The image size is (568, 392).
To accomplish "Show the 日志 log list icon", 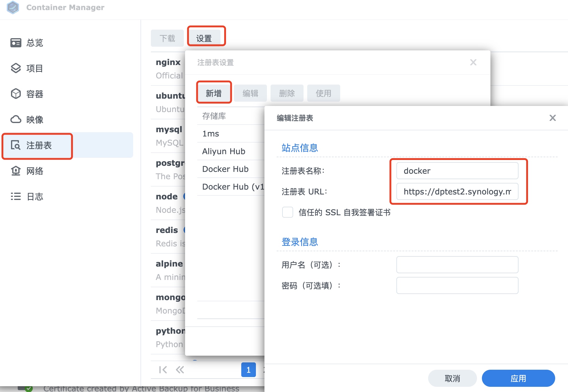I will [x=16, y=197].
